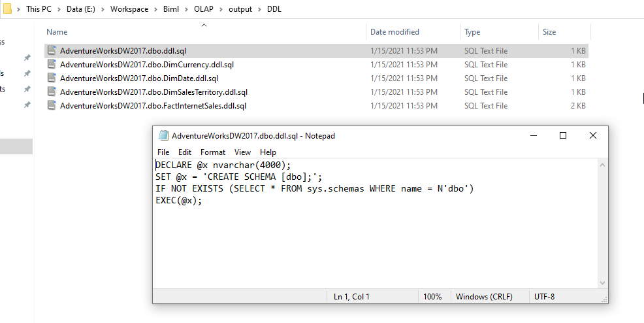Click the DimDate.ddl.sql file icon
The width and height of the screenshot is (644, 323).
(x=52, y=78)
